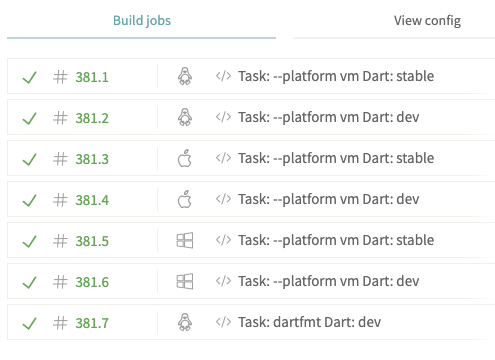
Task: Select the dartfmt Dart: dev task row
Action: pyautogui.click(x=251, y=322)
